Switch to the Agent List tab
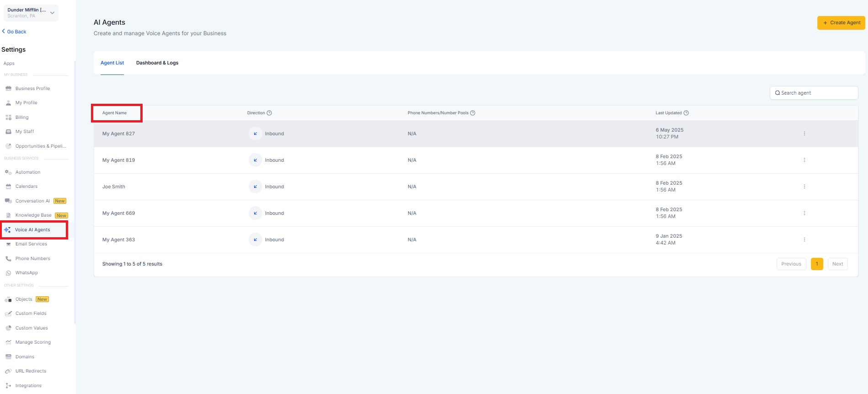This screenshot has width=868, height=394. [x=112, y=63]
